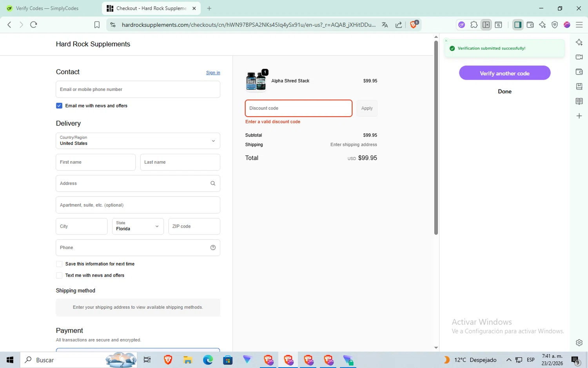Bookmark this page with the bookmark icon
Viewport: 588px width, 368px height.
[97, 25]
